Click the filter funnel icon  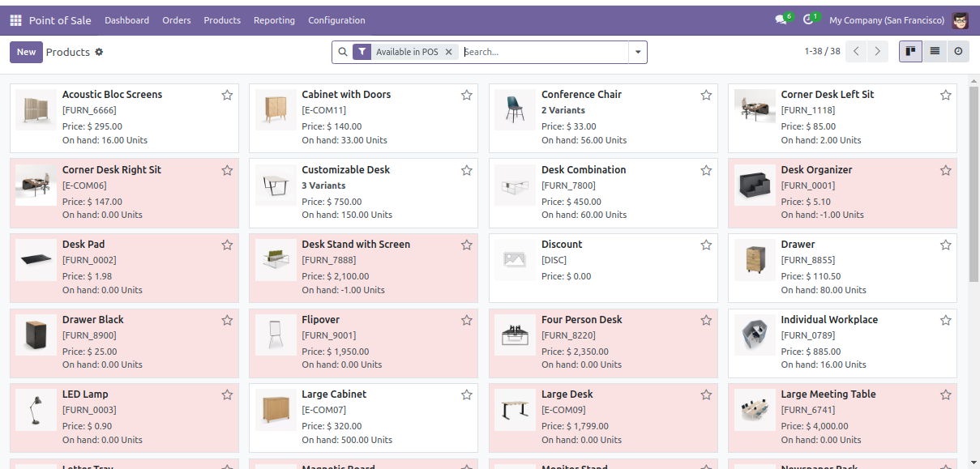(362, 52)
